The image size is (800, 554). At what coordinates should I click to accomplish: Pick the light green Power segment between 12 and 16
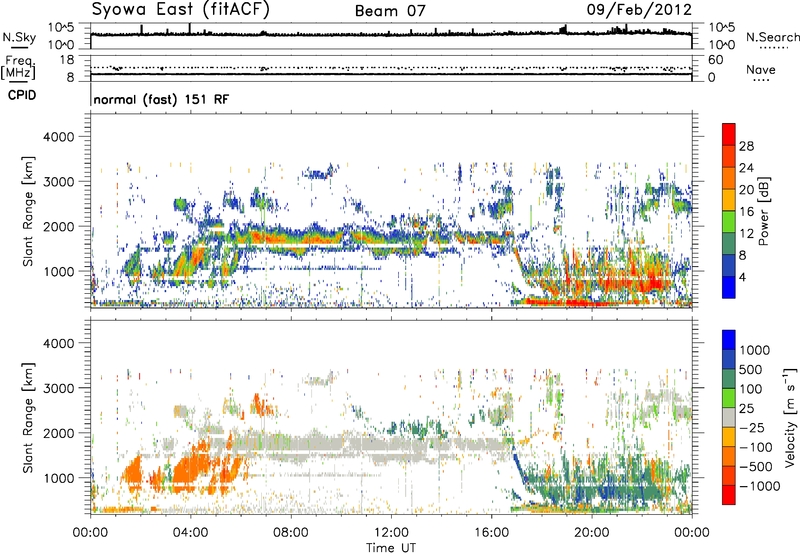[x=729, y=222]
